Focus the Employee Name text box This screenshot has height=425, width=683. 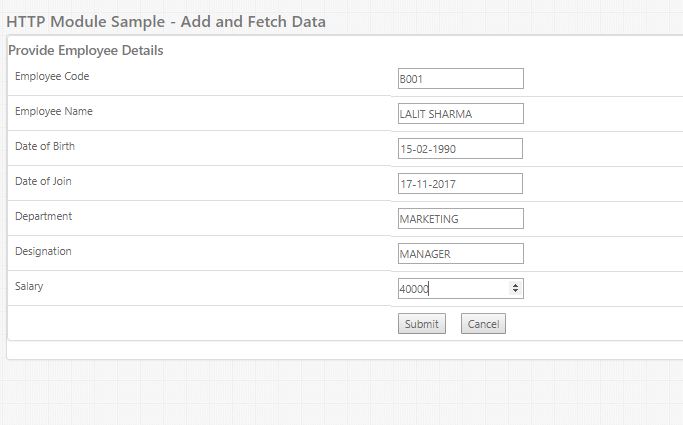click(x=460, y=114)
